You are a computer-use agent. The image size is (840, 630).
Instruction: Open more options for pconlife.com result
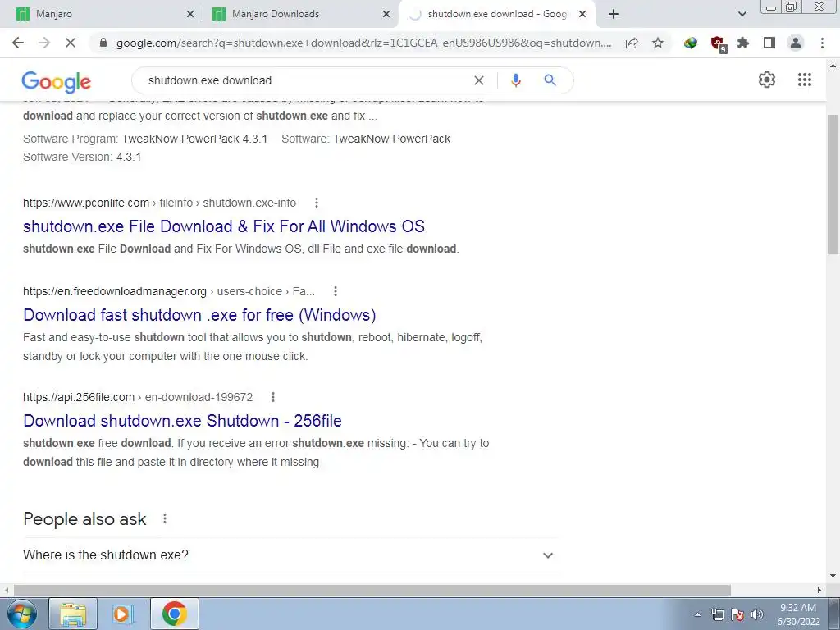point(317,203)
